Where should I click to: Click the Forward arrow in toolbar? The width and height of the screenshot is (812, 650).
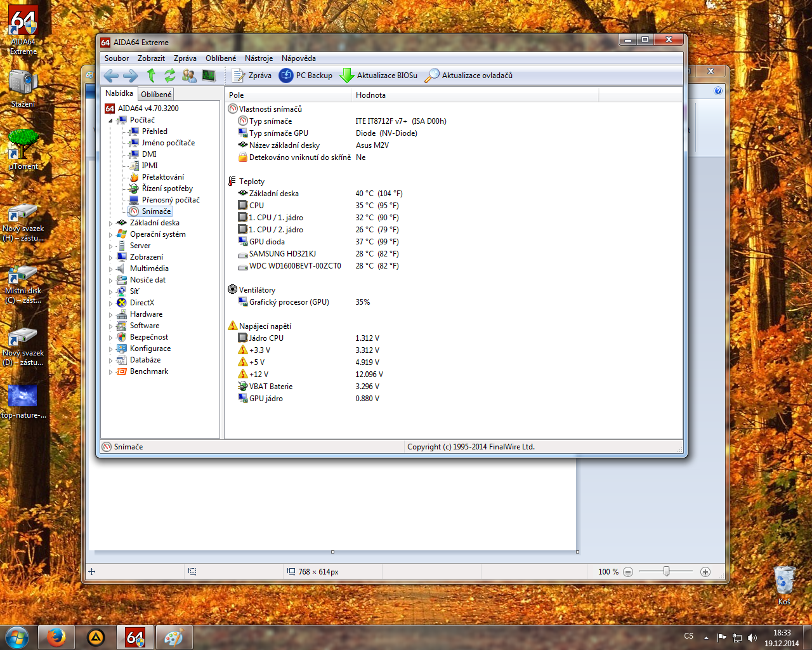pos(131,76)
